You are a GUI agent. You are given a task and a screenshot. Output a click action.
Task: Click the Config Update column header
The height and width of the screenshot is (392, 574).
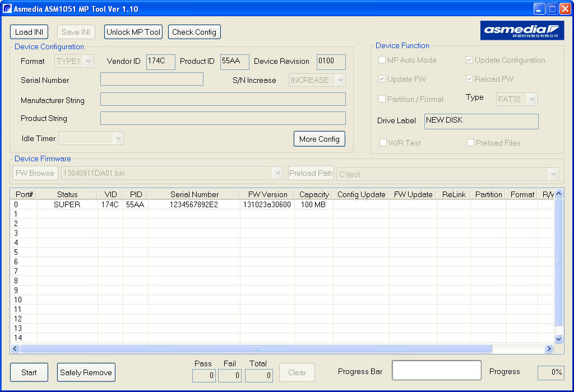pyautogui.click(x=361, y=194)
